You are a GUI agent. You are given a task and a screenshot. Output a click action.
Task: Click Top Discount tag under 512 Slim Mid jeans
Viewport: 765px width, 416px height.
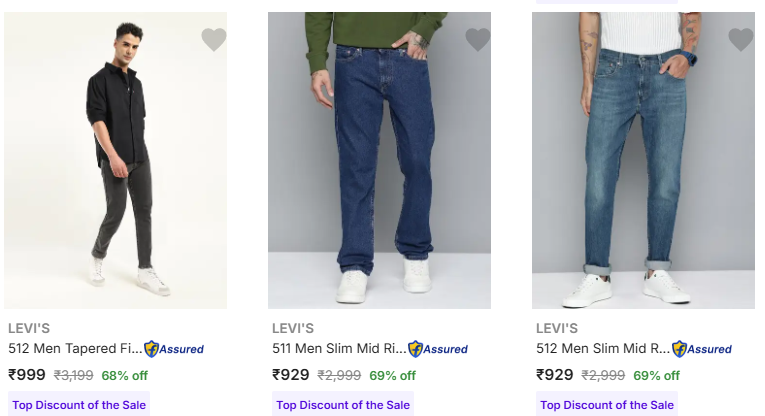click(607, 405)
